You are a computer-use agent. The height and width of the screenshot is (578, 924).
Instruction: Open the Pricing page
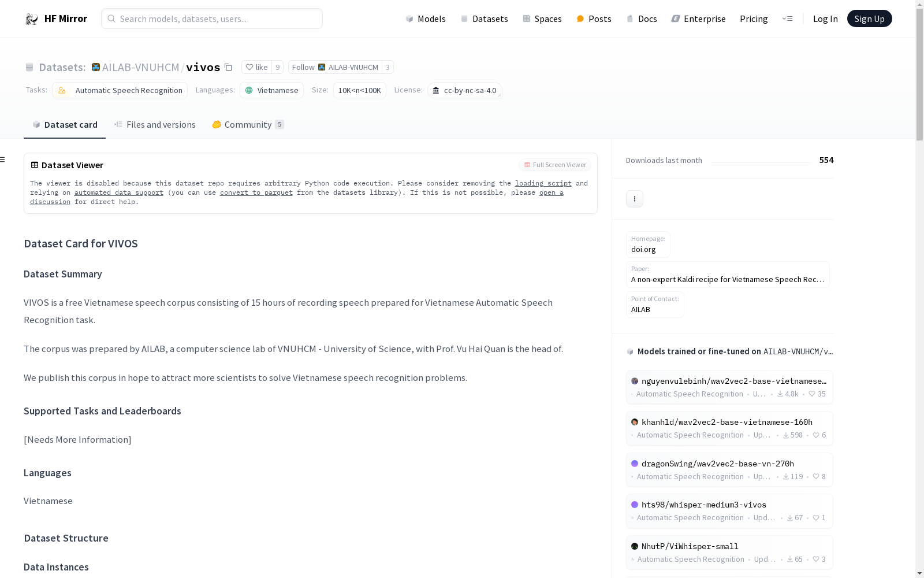coord(754,18)
